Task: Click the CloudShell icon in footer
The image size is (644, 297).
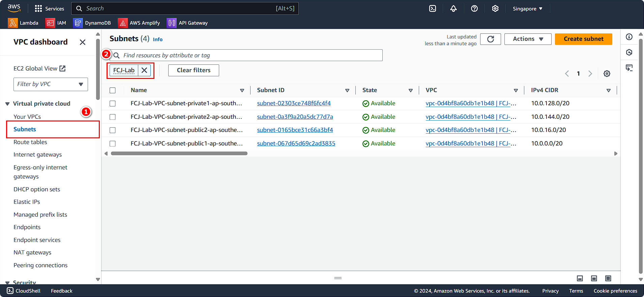Action: pyautogui.click(x=10, y=291)
